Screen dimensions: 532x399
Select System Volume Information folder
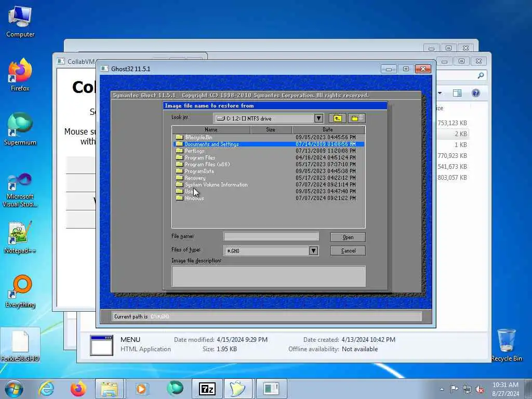269,184
